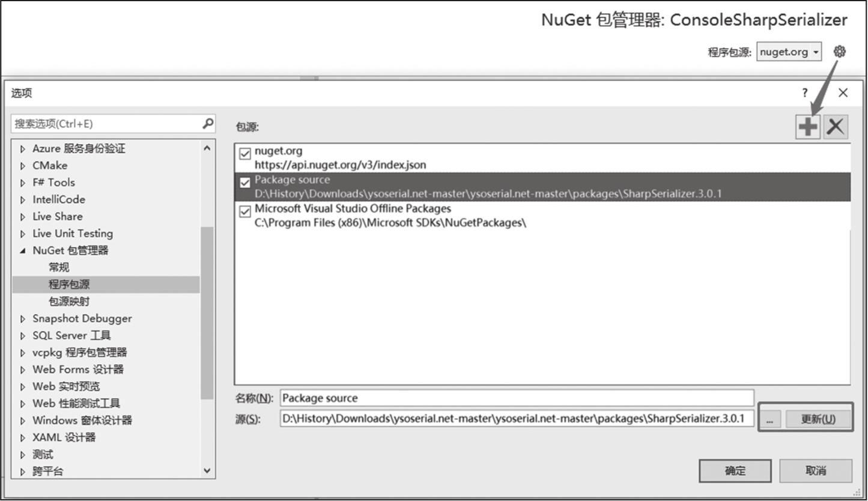The image size is (868, 501).
Task: Disable Microsoft Visual Studio Offline Packages checkbox
Action: tap(244, 212)
